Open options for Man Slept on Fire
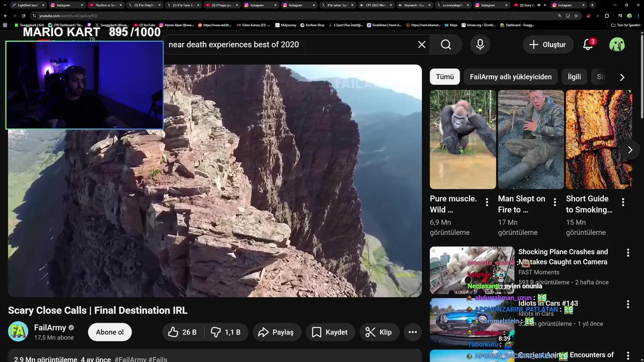This screenshot has height=362, width=644. (555, 202)
